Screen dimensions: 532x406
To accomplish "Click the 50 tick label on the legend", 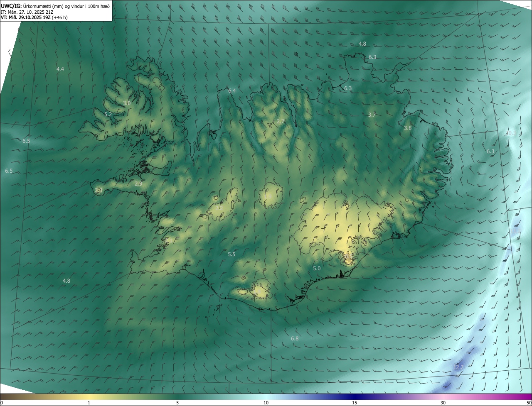I will pos(528,403).
